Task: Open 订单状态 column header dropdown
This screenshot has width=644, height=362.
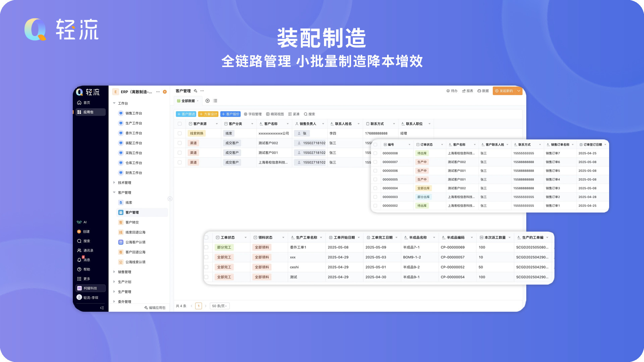Action: tap(442, 144)
